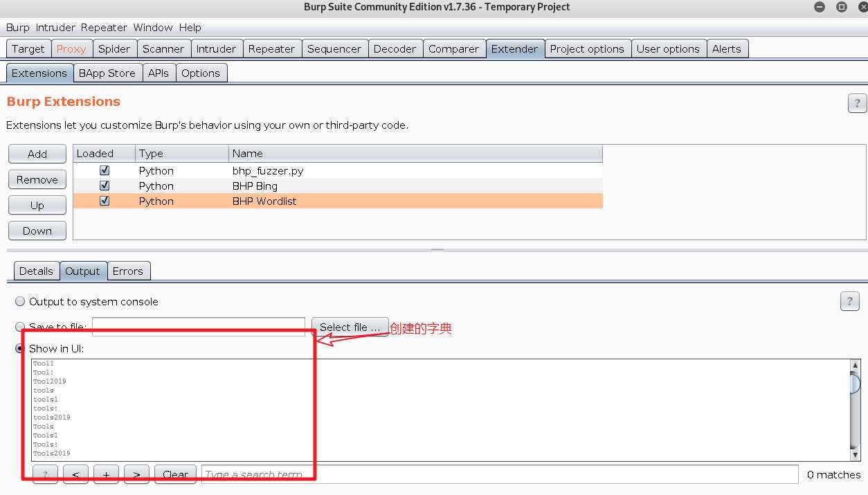Open the Help menu

click(190, 28)
